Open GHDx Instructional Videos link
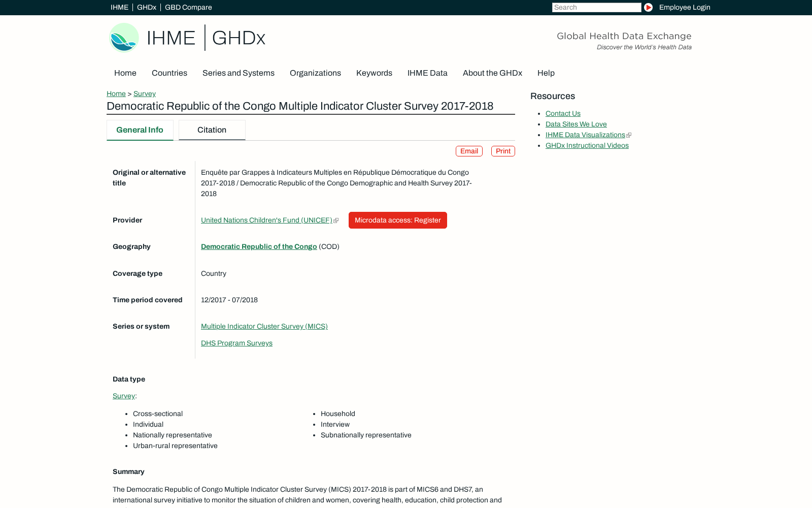This screenshot has height=508, width=812. [587, 145]
